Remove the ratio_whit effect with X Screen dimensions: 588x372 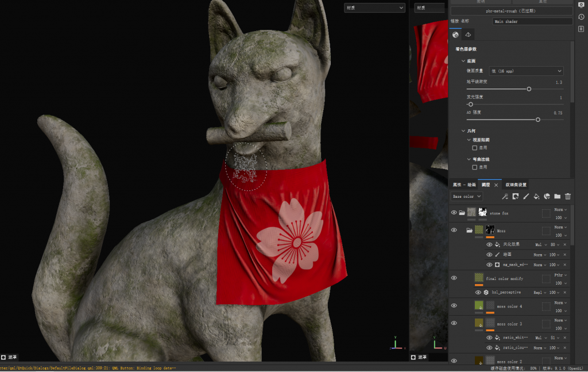tap(565, 338)
